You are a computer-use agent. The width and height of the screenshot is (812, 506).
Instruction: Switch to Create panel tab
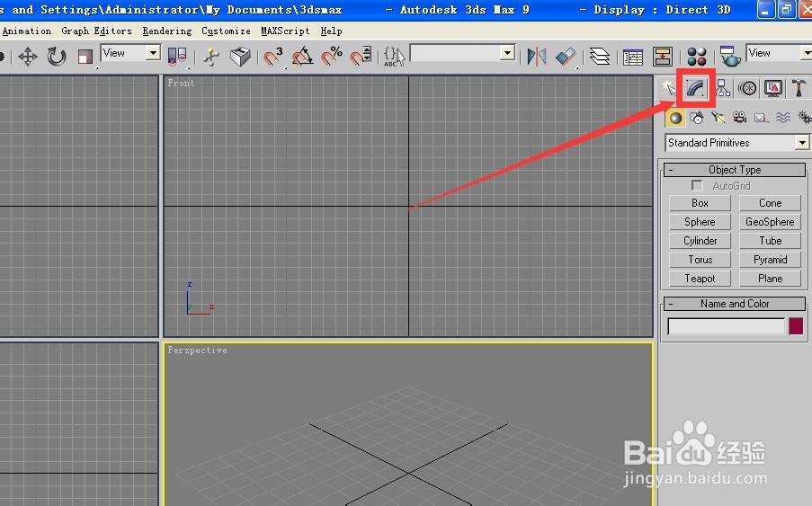point(668,88)
